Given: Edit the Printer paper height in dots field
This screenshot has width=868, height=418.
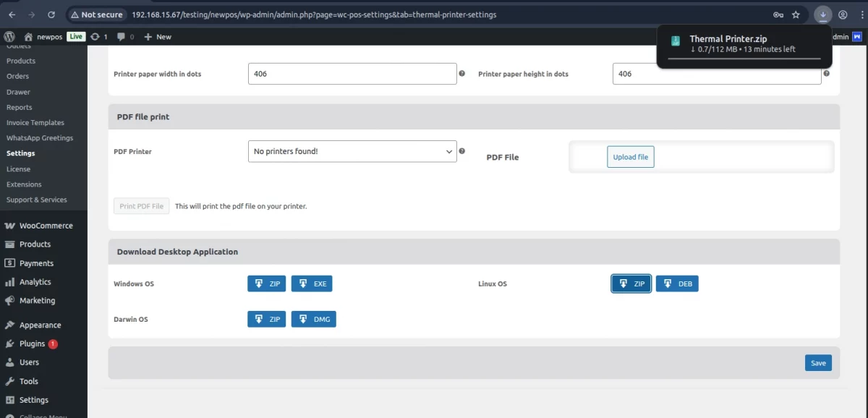Looking at the screenshot, I should tap(717, 74).
